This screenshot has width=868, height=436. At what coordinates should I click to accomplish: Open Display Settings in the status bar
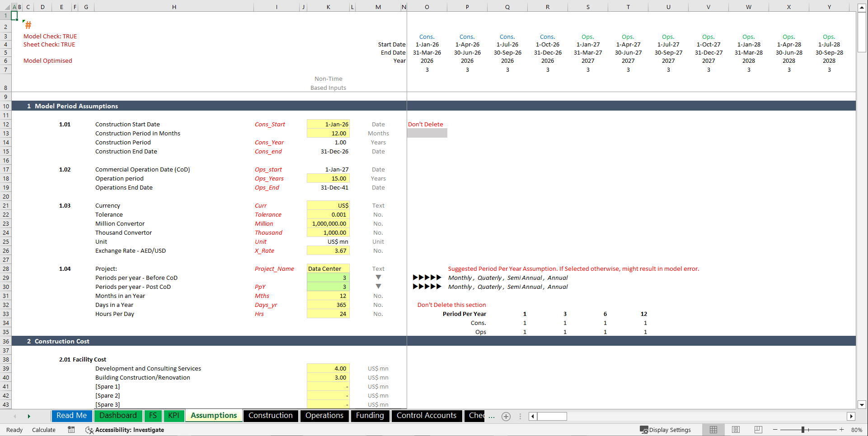(666, 430)
